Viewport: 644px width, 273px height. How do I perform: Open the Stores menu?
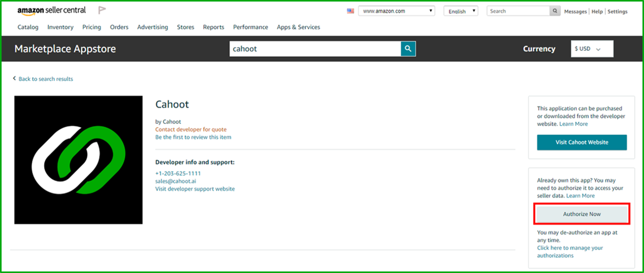(x=185, y=27)
